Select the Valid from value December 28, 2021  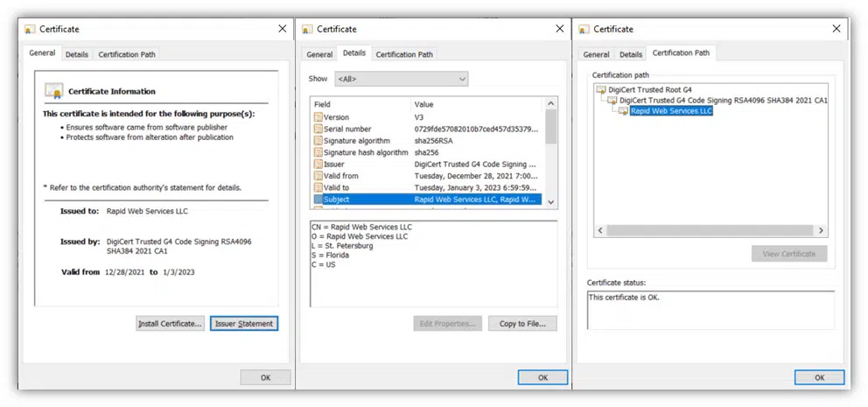[475, 176]
